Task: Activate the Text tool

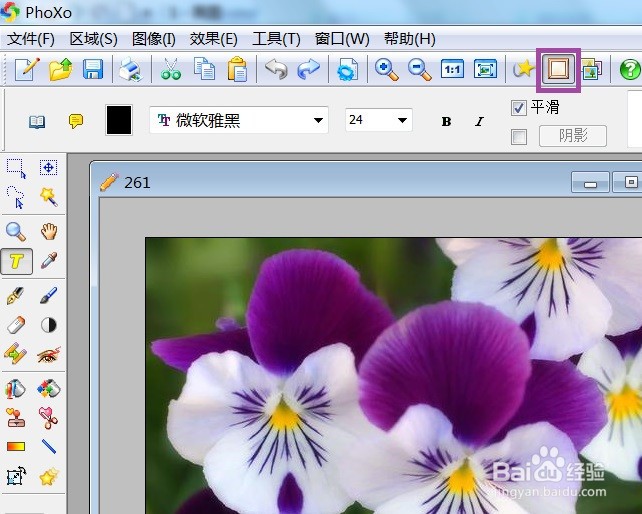Action: [17, 261]
